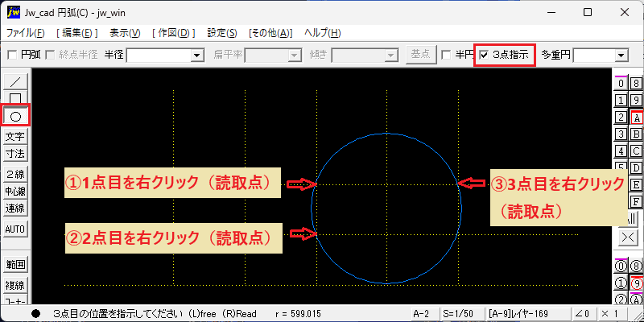Select the active circled layer group 9

pos(636,283)
